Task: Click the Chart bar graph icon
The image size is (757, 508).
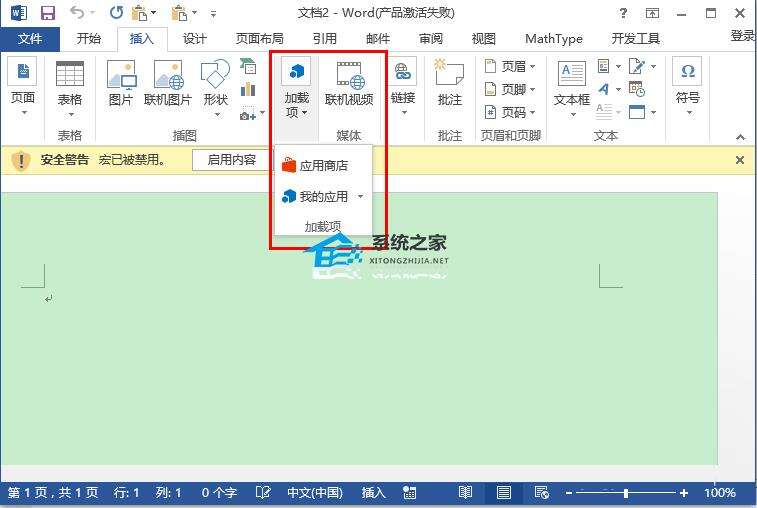Action: pyautogui.click(x=248, y=89)
